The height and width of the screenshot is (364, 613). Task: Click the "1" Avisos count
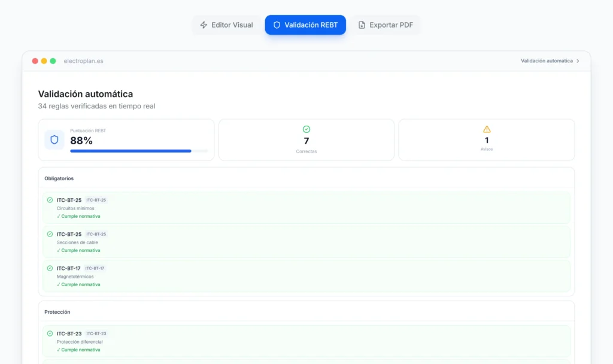coord(487,140)
